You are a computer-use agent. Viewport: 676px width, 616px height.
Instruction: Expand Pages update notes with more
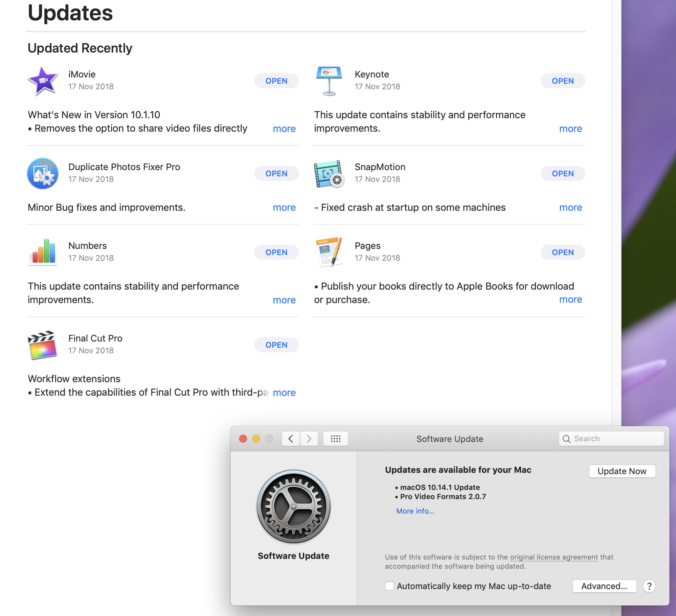(570, 299)
